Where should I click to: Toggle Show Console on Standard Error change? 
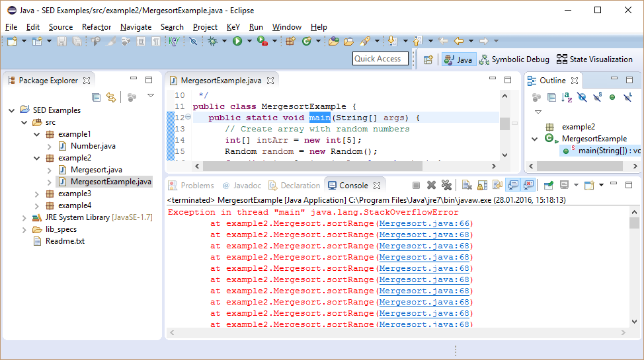528,186
